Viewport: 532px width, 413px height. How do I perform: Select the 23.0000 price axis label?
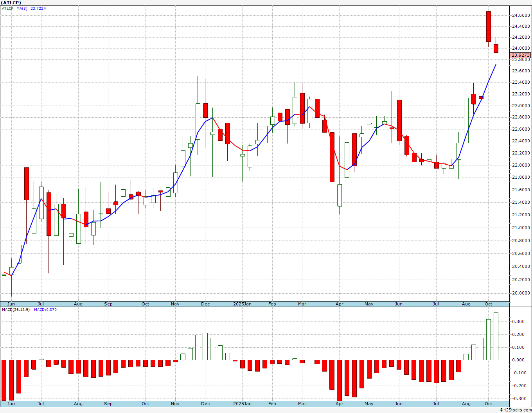point(521,106)
